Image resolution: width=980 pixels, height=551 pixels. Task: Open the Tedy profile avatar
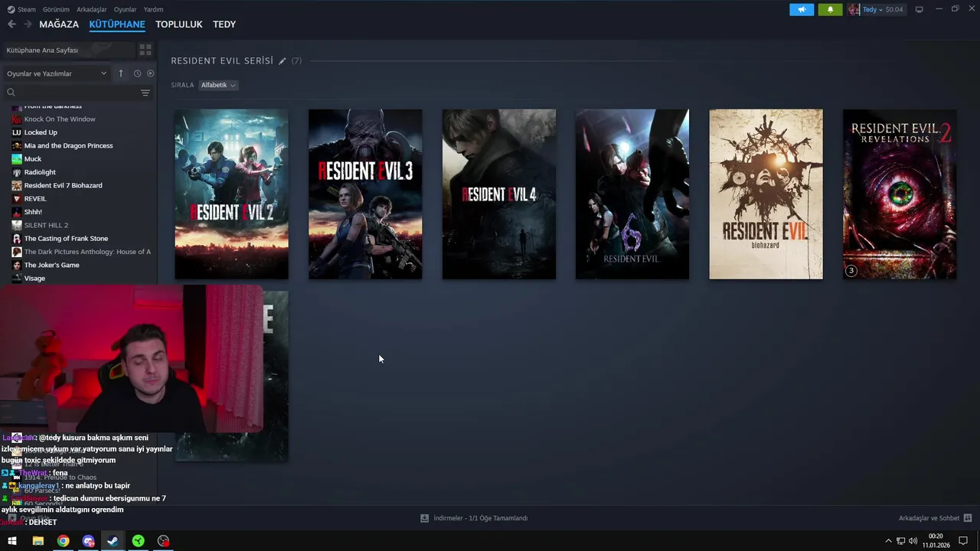point(854,10)
